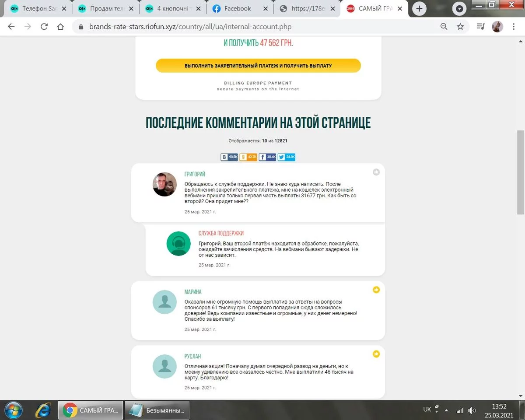This screenshot has width=525, height=420.
Task: Reload the page with the refresh icon
Action: pyautogui.click(x=44, y=27)
